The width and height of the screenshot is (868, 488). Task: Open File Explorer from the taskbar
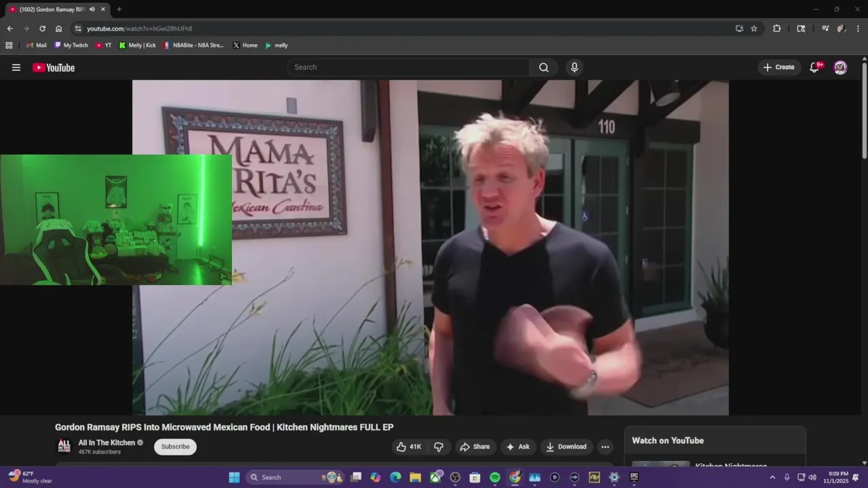(415, 477)
